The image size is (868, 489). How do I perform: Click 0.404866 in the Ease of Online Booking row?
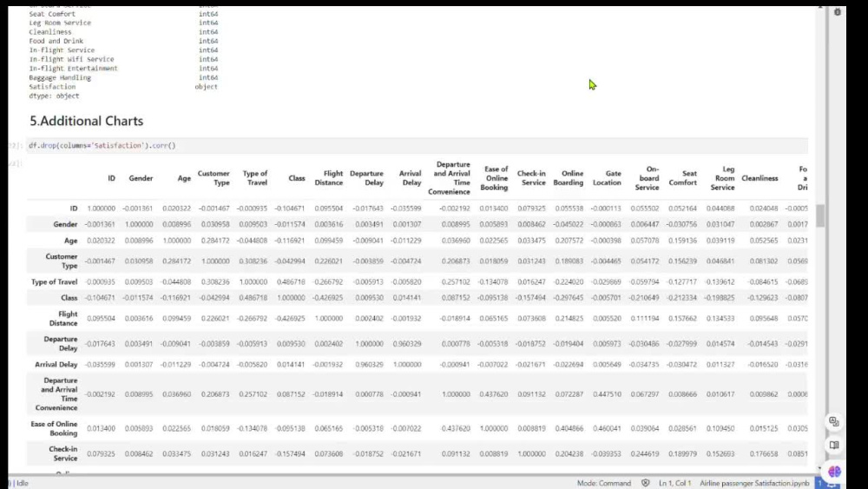[x=569, y=429]
